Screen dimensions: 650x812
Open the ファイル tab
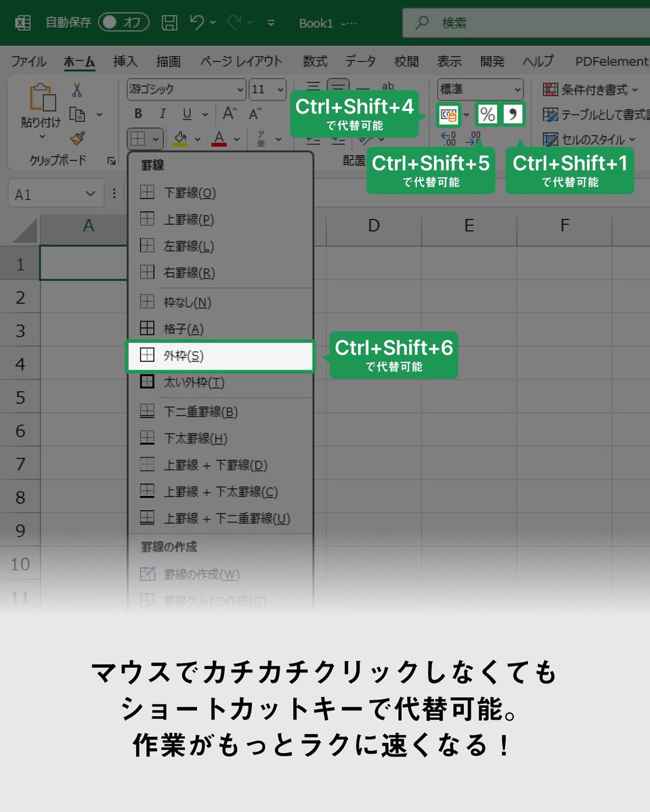tap(28, 61)
